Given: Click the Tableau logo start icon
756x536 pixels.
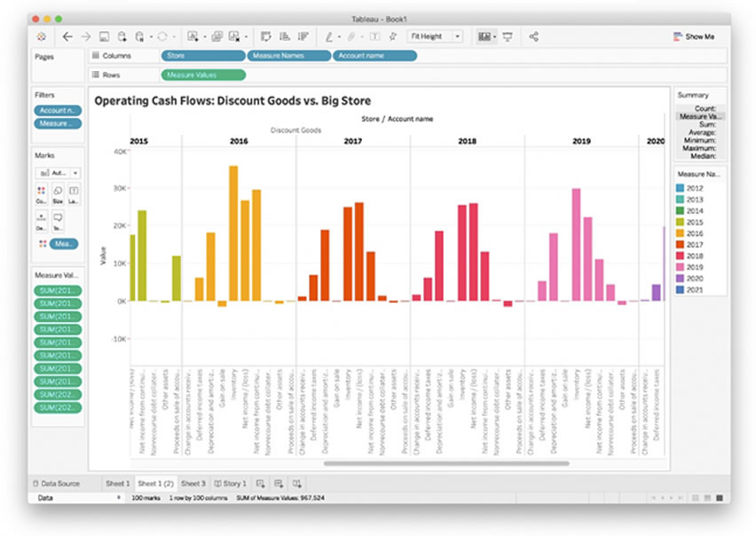Looking at the screenshot, I should click(42, 36).
